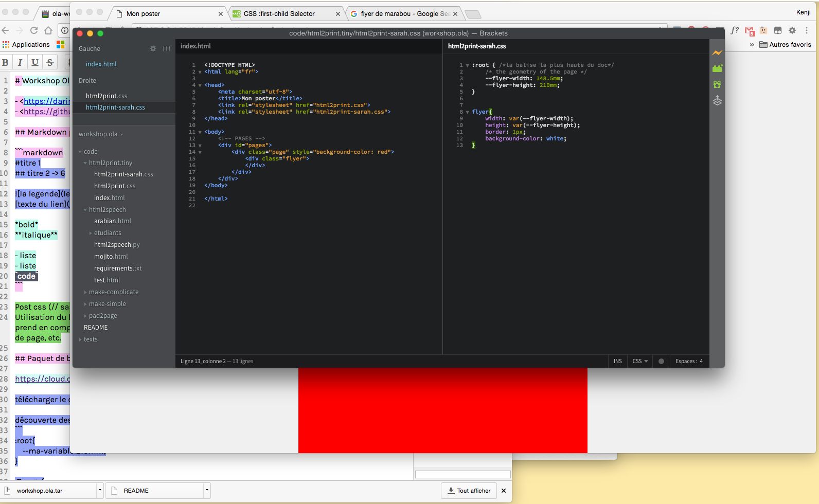Open new tab in Chrome

click(x=473, y=14)
